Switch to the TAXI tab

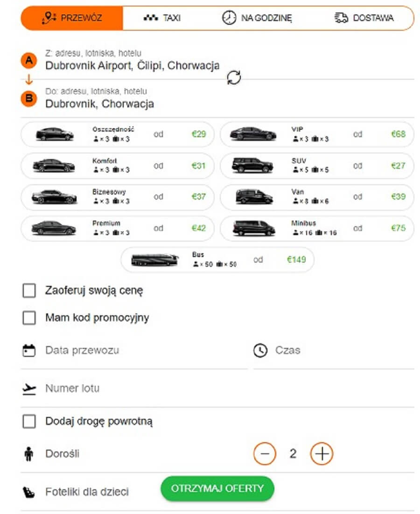click(162, 18)
